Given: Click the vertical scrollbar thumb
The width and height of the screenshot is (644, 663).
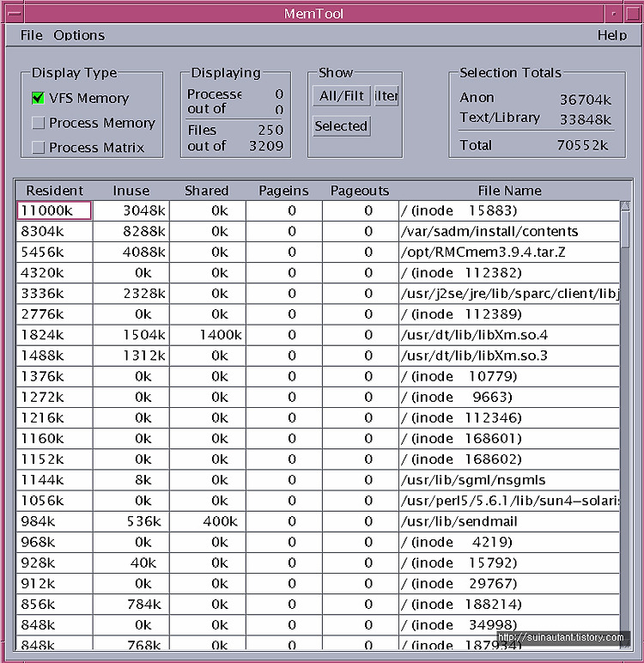Looking at the screenshot, I should pos(625,230).
